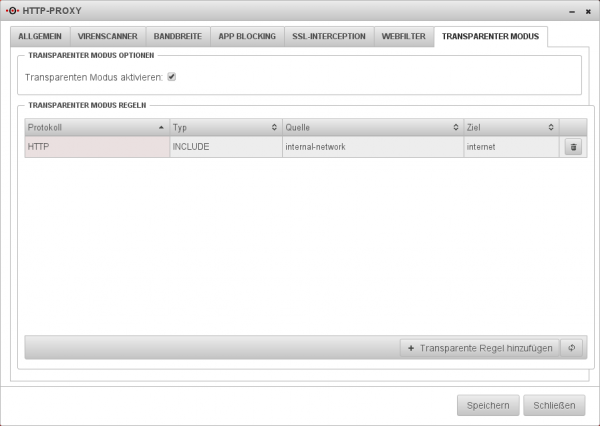The image size is (600, 426).
Task: Select the Webfilter tab
Action: [403, 36]
